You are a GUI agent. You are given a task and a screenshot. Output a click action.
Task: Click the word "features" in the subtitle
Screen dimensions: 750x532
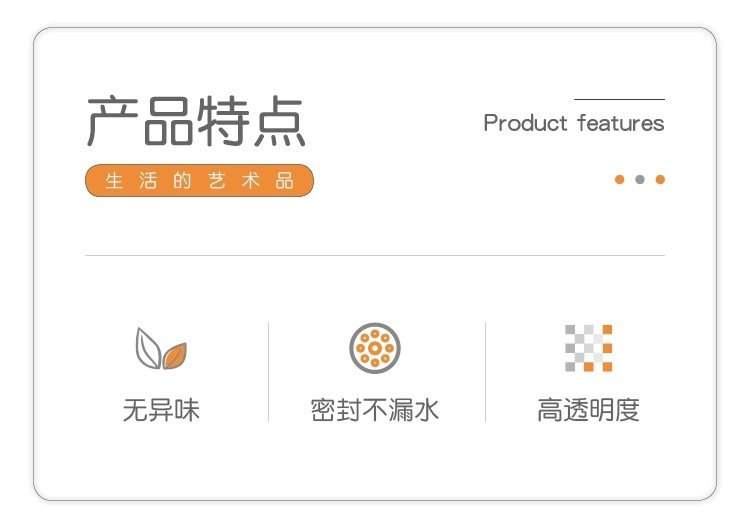coord(621,123)
